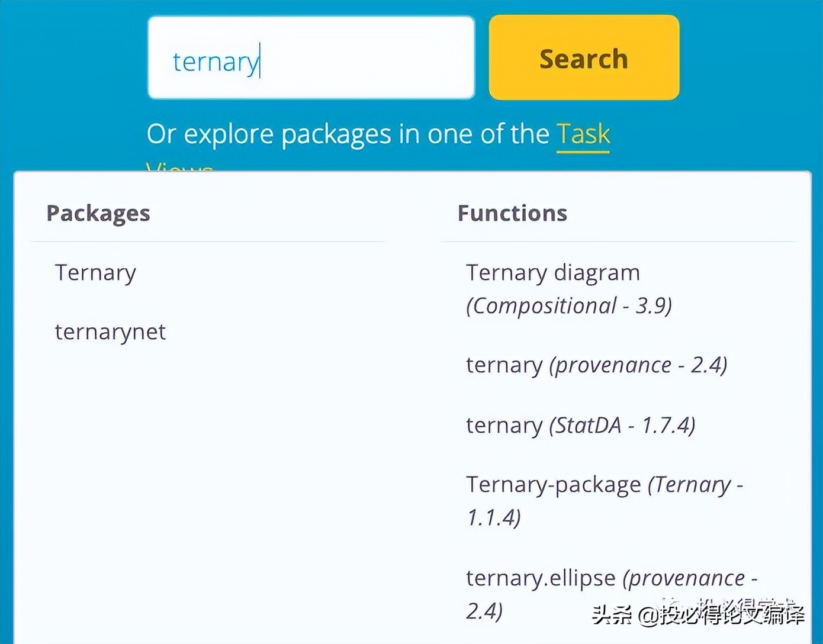823x644 pixels.
Task: Click the watermark text at bottom right
Action: pos(697,615)
